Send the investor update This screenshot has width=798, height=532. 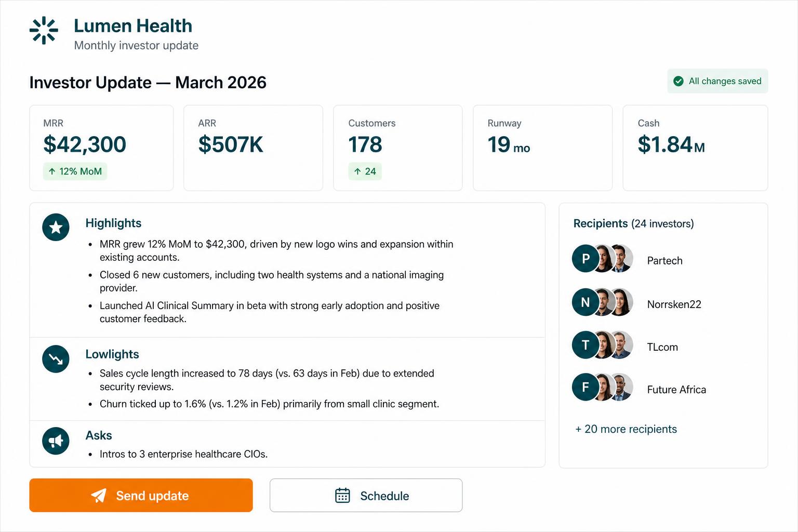tap(141, 495)
